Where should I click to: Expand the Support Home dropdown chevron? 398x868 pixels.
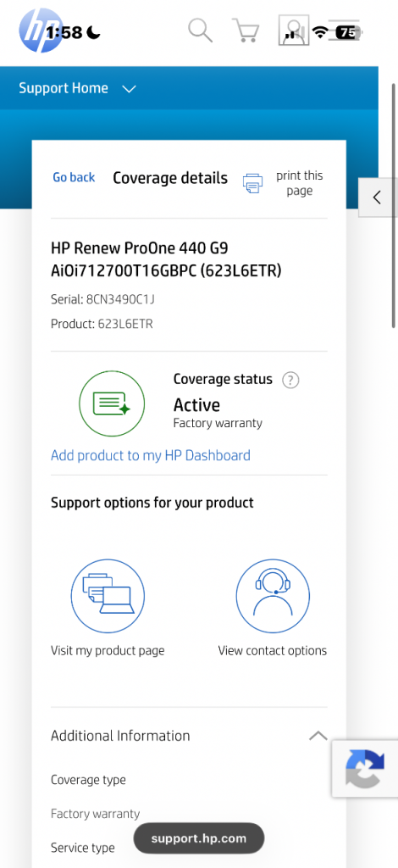pos(129,89)
